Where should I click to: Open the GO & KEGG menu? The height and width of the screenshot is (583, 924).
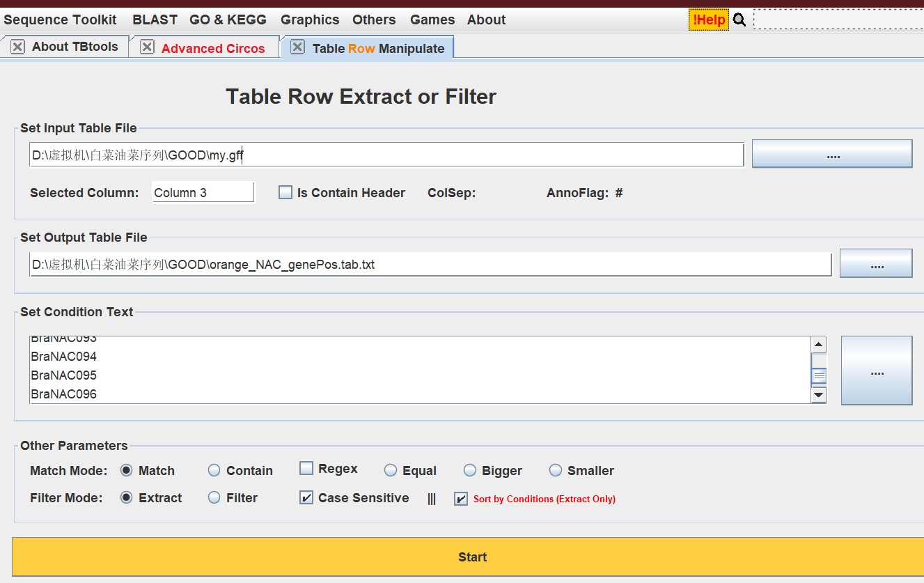pos(228,20)
